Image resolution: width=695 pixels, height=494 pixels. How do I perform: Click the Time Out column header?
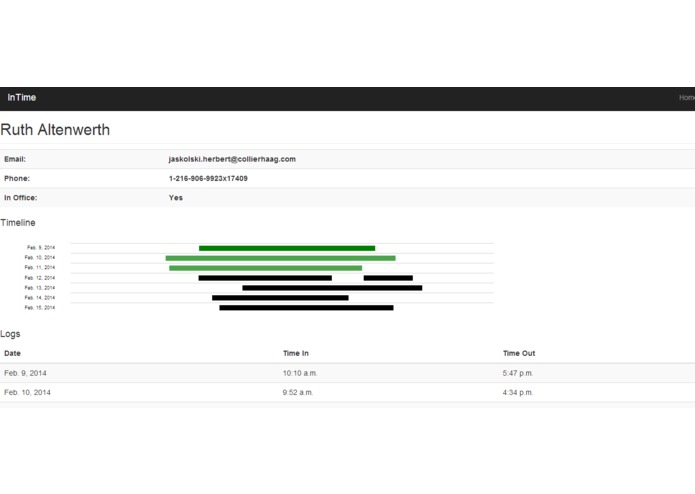(x=519, y=354)
